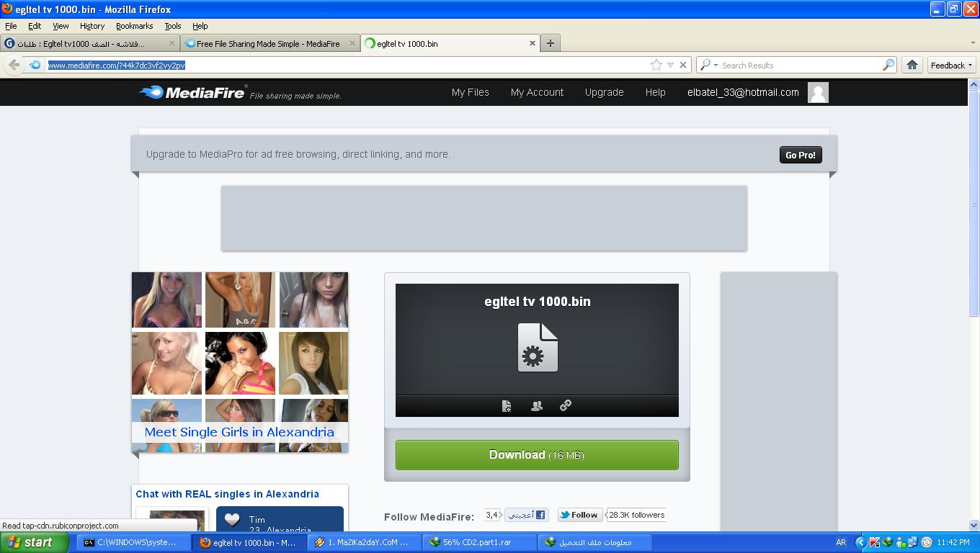Open the Help menu in Firefox menu bar
The width and height of the screenshot is (980, 553).
pos(200,26)
